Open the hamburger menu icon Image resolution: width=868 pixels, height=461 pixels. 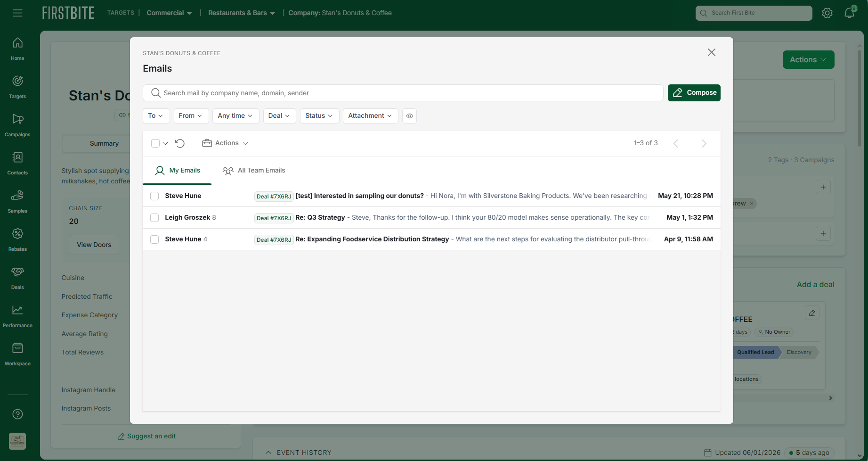(x=17, y=13)
